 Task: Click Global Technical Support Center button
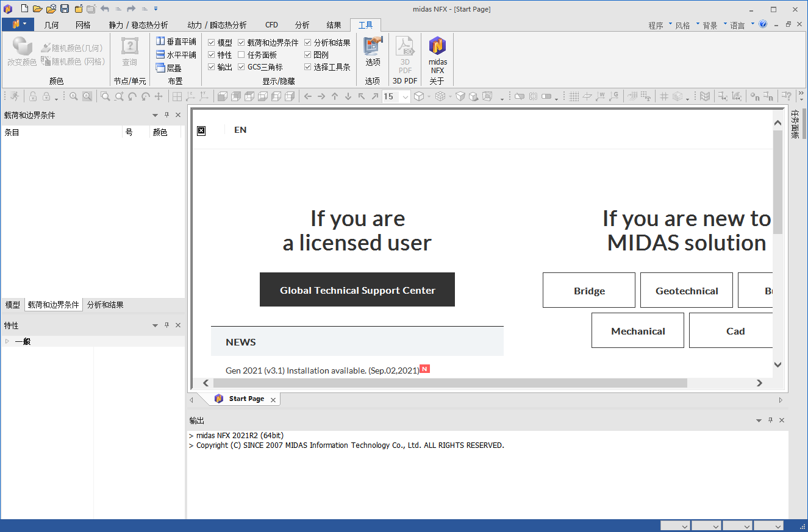pyautogui.click(x=357, y=289)
